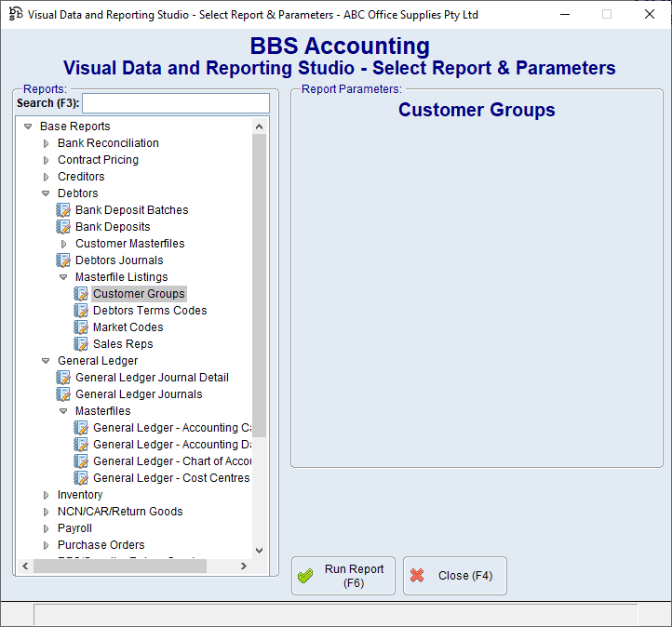Click the Debtors Terms Codes report icon

pyautogui.click(x=81, y=311)
